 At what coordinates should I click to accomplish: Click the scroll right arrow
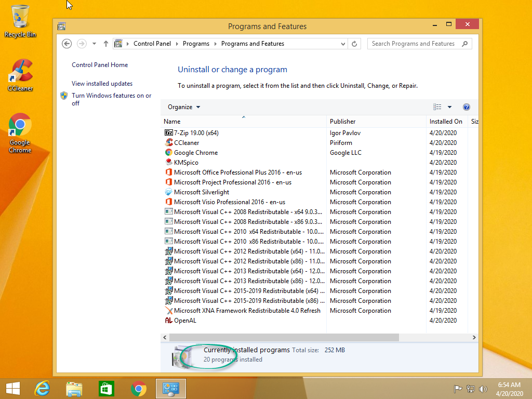pyautogui.click(x=474, y=338)
